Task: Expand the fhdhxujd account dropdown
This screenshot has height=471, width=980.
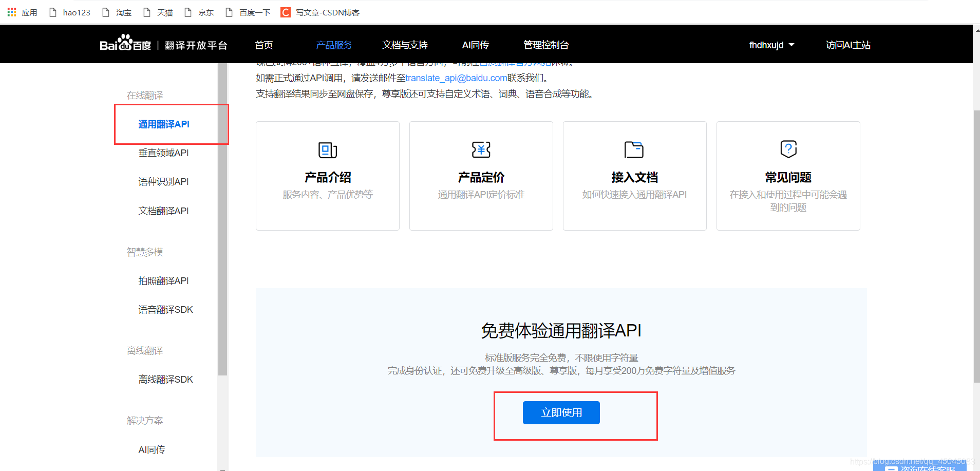Action: pyautogui.click(x=771, y=45)
